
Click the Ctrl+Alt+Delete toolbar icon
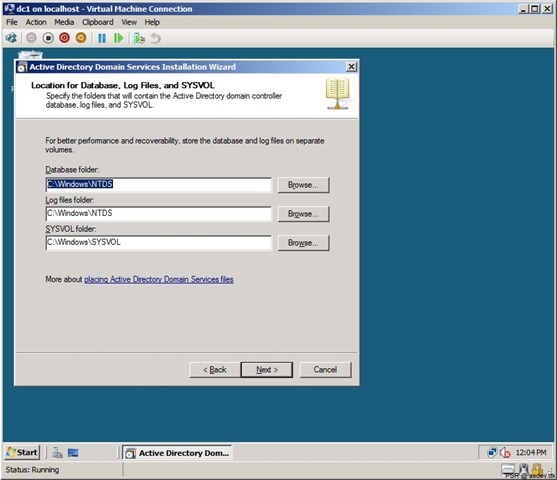point(11,38)
